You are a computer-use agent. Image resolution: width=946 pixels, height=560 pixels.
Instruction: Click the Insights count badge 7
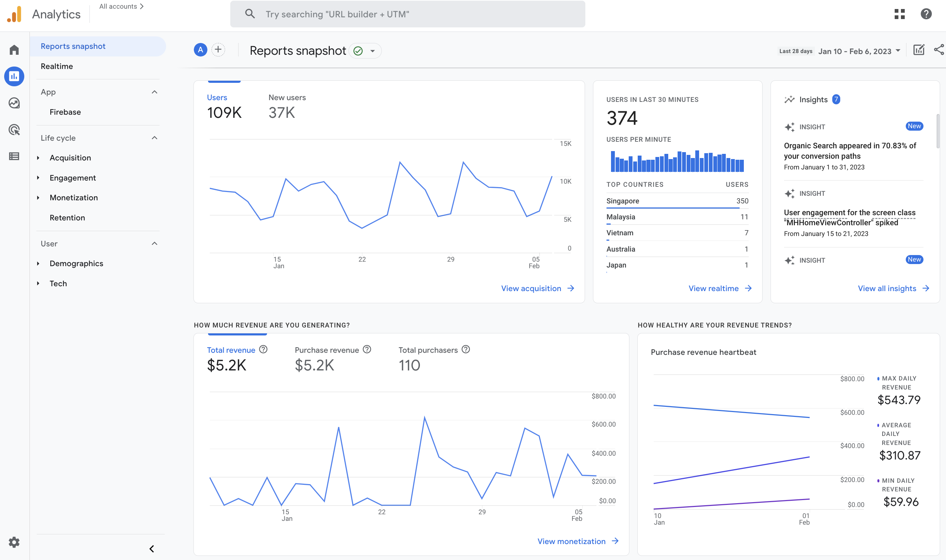pos(836,99)
